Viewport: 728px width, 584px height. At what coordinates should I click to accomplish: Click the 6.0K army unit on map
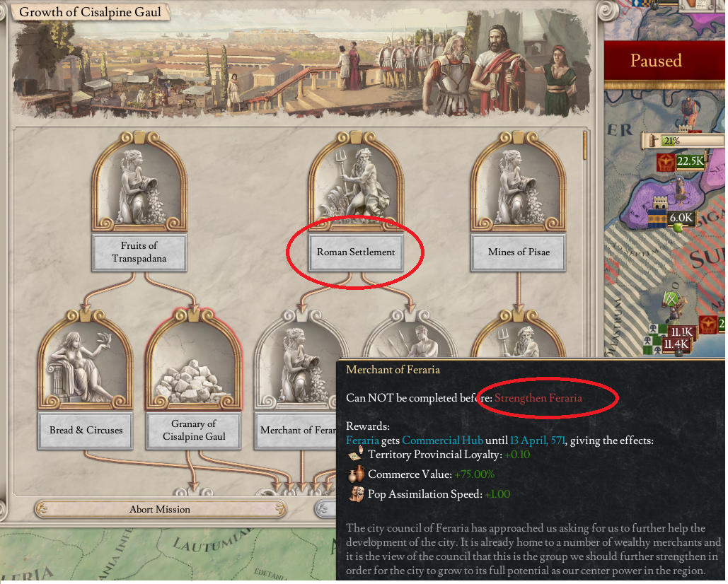pyautogui.click(x=671, y=218)
